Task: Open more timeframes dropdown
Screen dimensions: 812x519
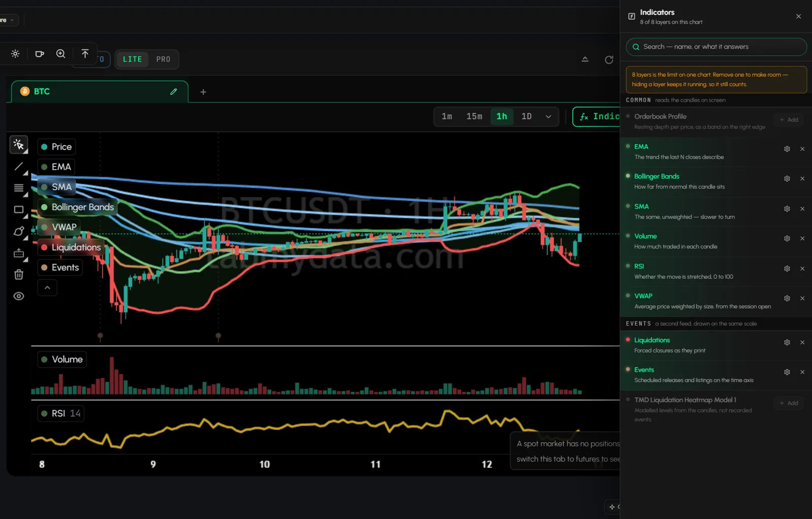Action: (549, 117)
